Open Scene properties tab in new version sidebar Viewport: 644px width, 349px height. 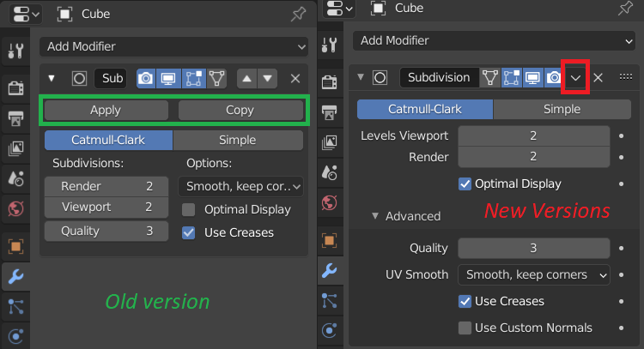pos(330,172)
